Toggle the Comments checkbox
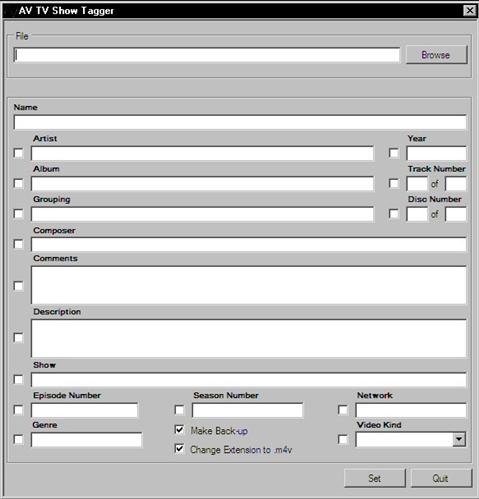This screenshot has height=499, width=479. click(x=19, y=286)
